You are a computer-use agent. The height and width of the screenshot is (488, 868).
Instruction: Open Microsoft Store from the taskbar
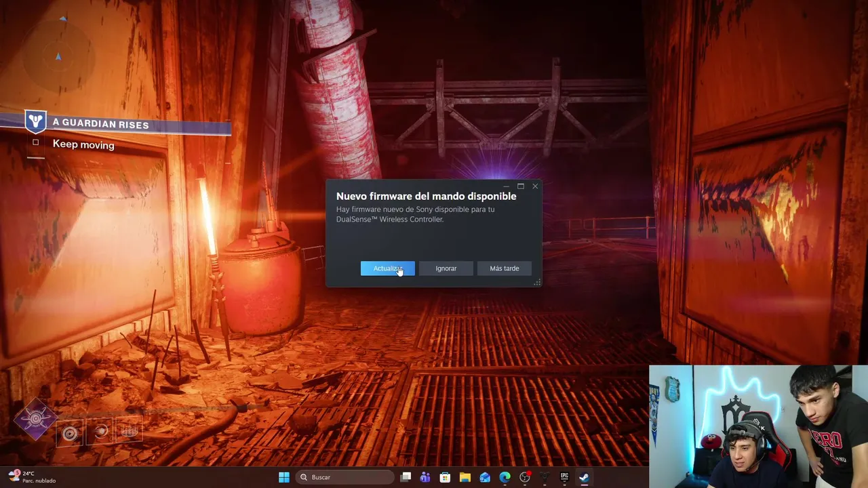[445, 477]
